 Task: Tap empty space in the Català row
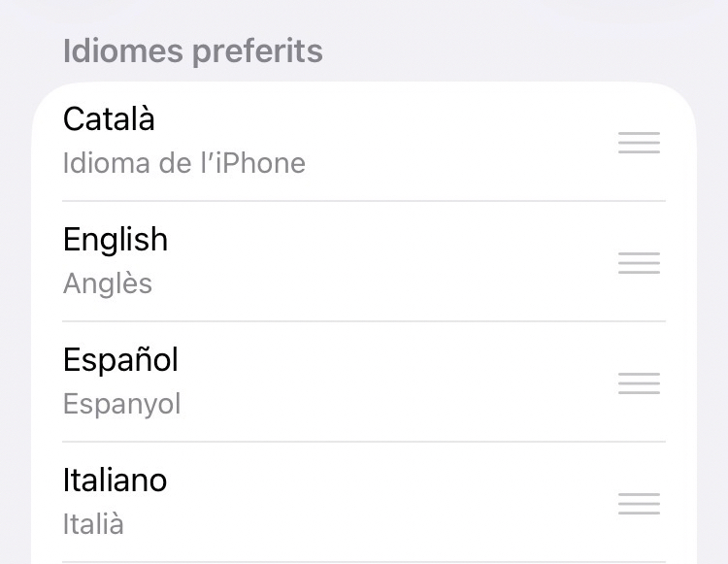[437, 142]
